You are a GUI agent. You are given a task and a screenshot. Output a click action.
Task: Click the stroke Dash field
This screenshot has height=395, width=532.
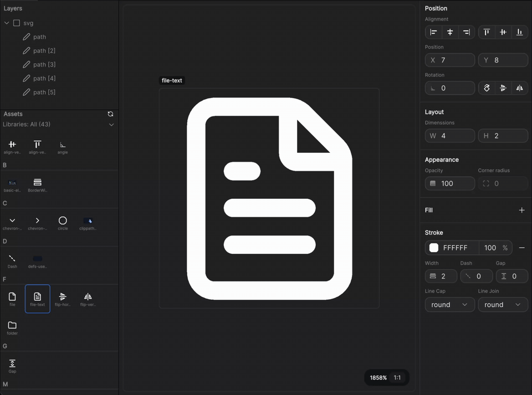(x=477, y=276)
